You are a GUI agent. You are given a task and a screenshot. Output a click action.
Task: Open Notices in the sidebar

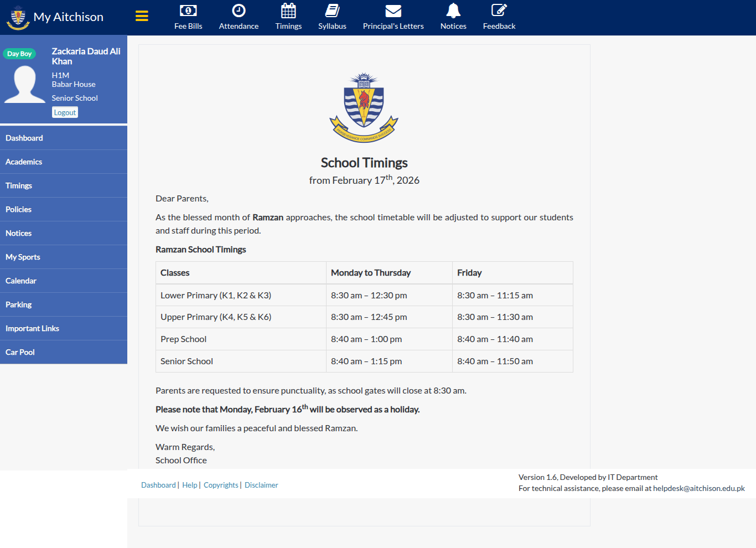coord(64,233)
